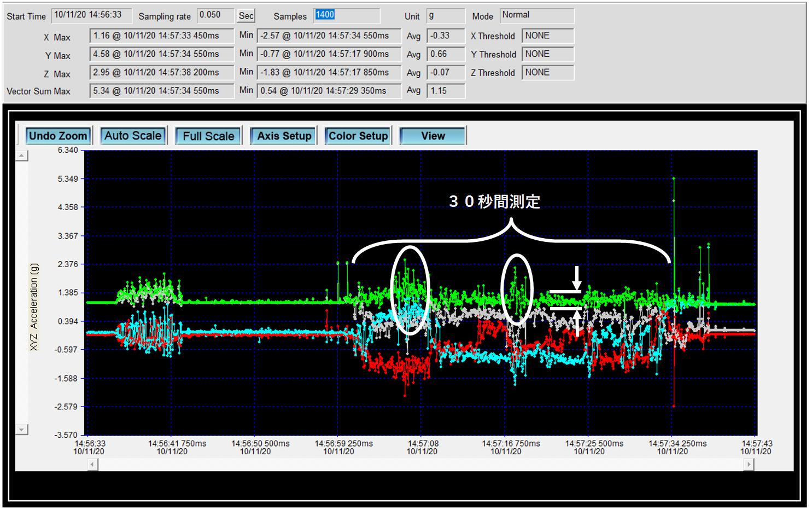Click the Vector Sum Max value field
812x509 pixels.
point(162,91)
